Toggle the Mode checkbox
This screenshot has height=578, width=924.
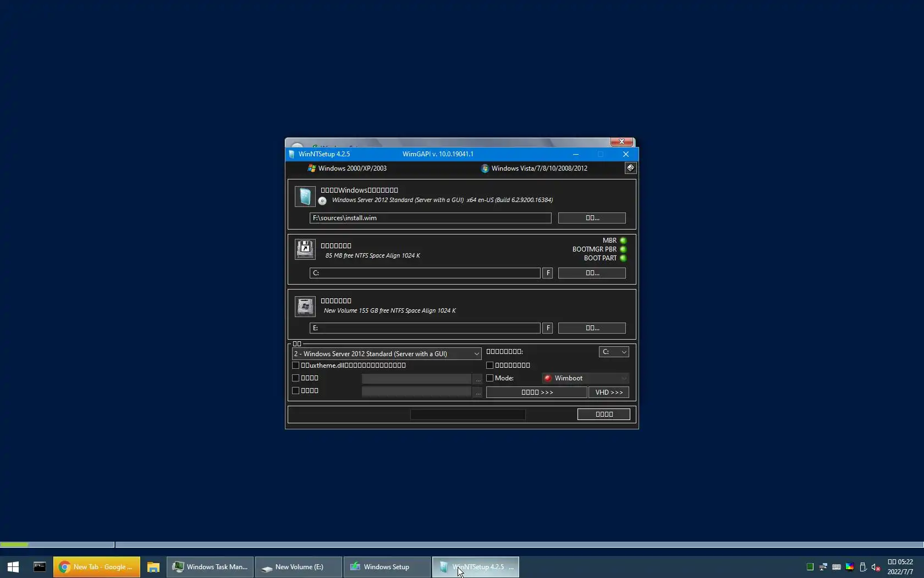pos(490,378)
